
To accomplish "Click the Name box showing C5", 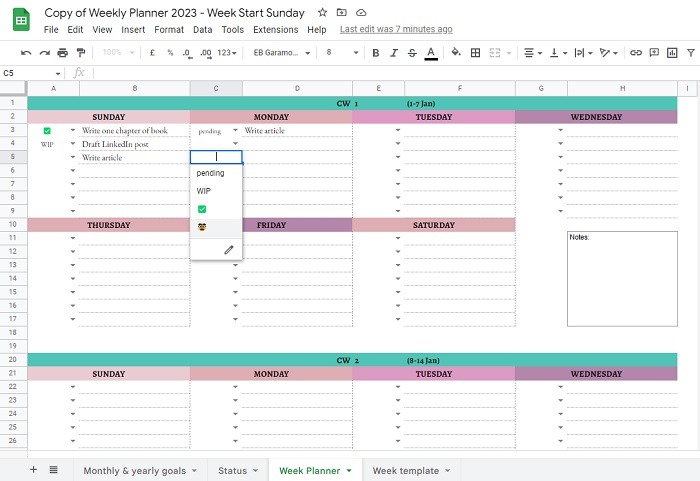I will pyautogui.click(x=31, y=73).
